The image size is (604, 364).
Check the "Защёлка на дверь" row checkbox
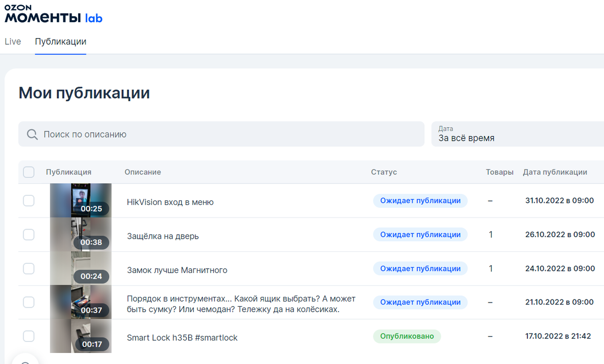(x=29, y=235)
